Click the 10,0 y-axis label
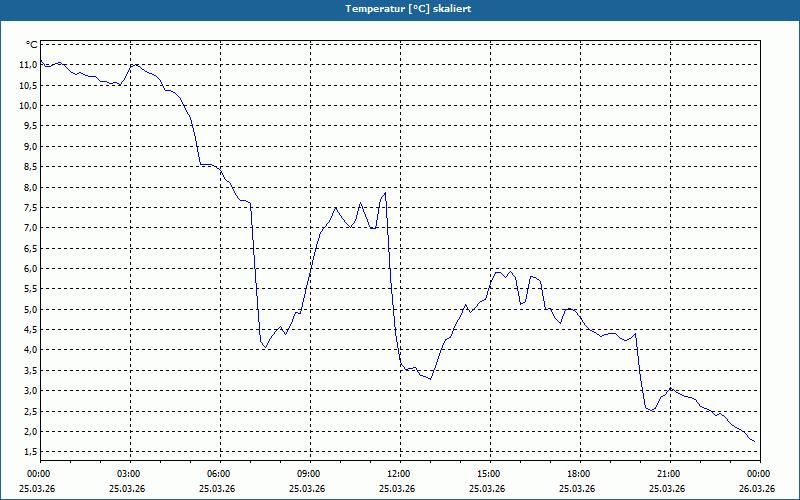Viewport: 800px width, 500px height. [x=29, y=106]
